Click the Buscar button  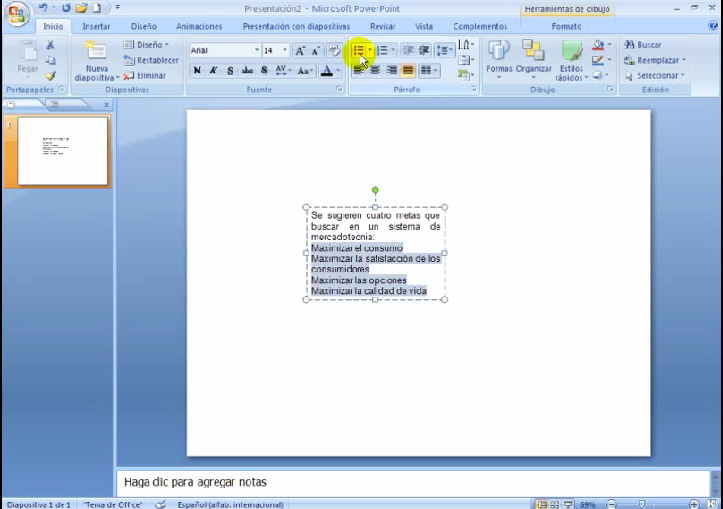pos(642,45)
